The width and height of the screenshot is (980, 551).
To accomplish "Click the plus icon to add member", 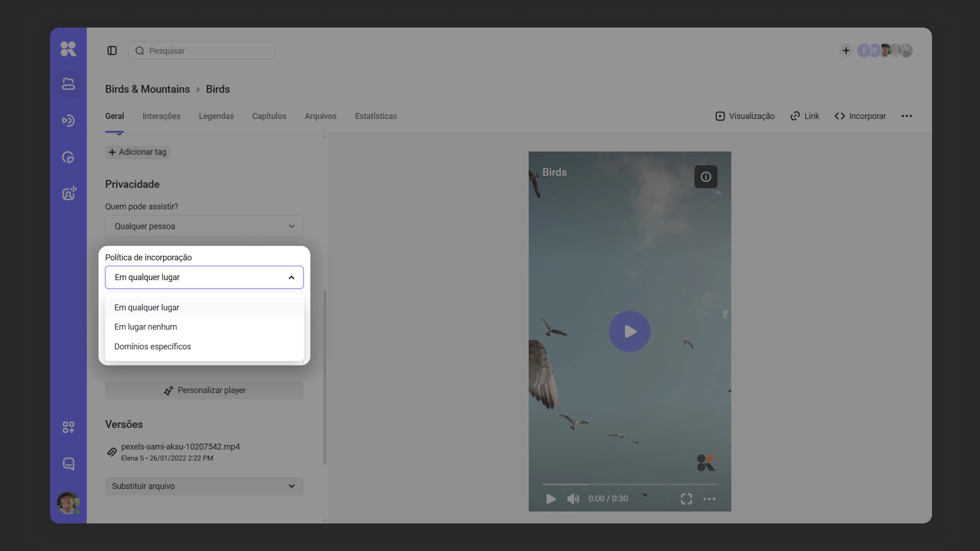I will [x=846, y=51].
